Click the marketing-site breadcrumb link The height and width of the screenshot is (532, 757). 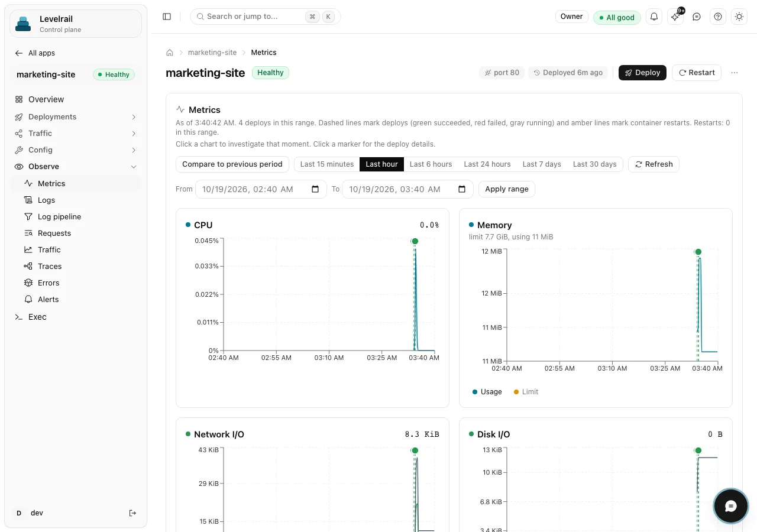[x=212, y=53]
